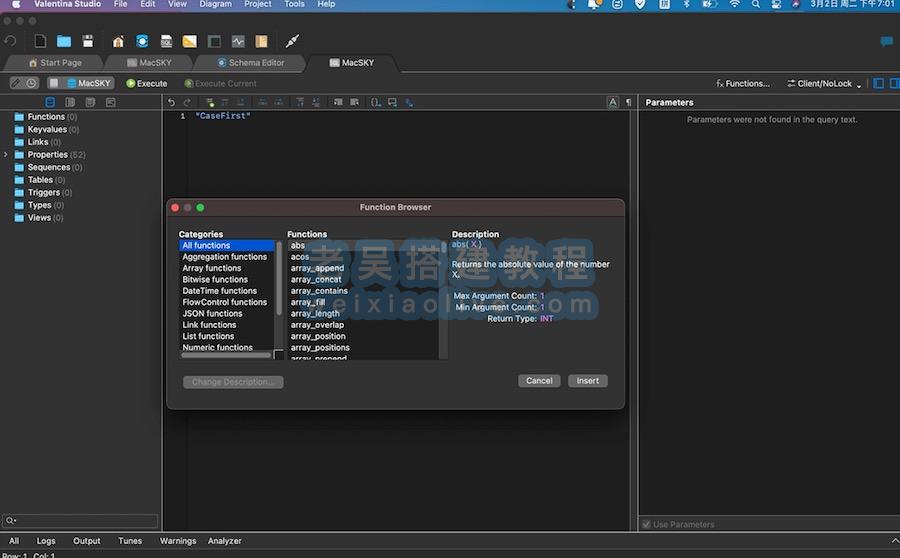Open the home Start Page toolbar icon
This screenshot has width=900, height=558.
point(118,41)
